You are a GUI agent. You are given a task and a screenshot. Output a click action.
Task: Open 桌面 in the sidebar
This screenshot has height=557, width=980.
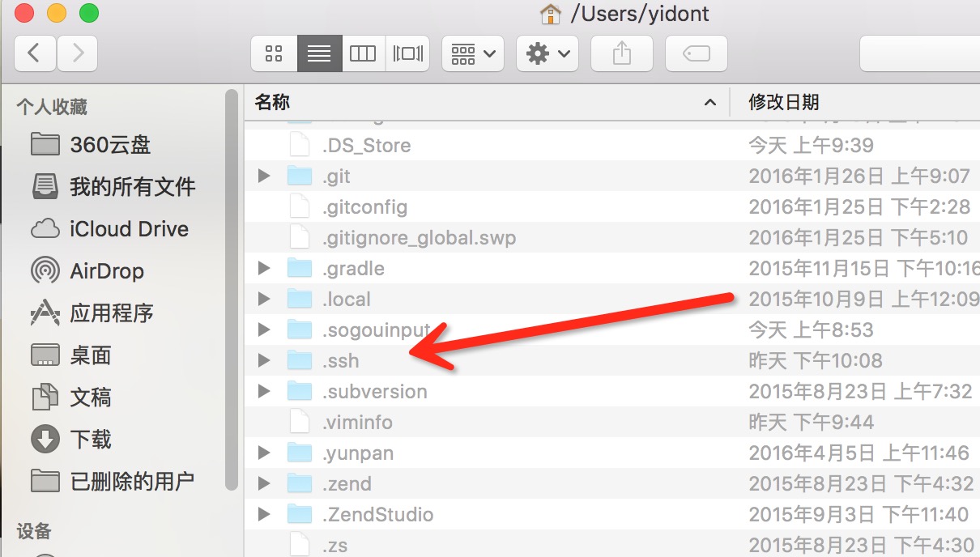pyautogui.click(x=71, y=355)
